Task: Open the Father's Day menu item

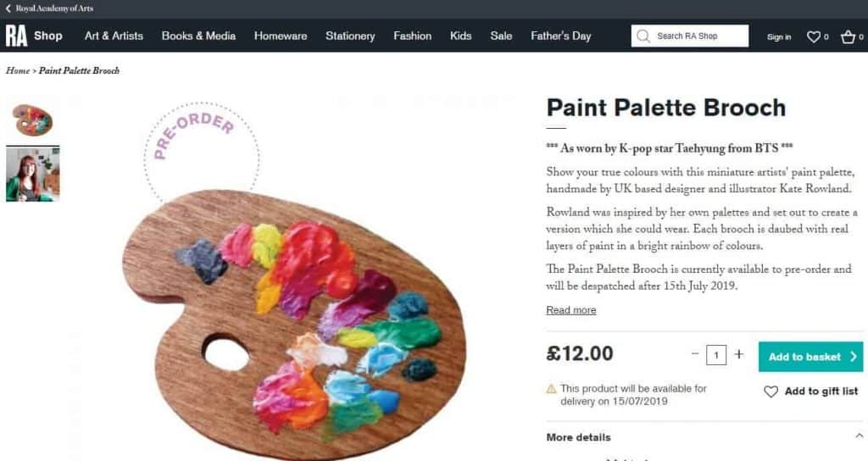Action: [x=560, y=36]
